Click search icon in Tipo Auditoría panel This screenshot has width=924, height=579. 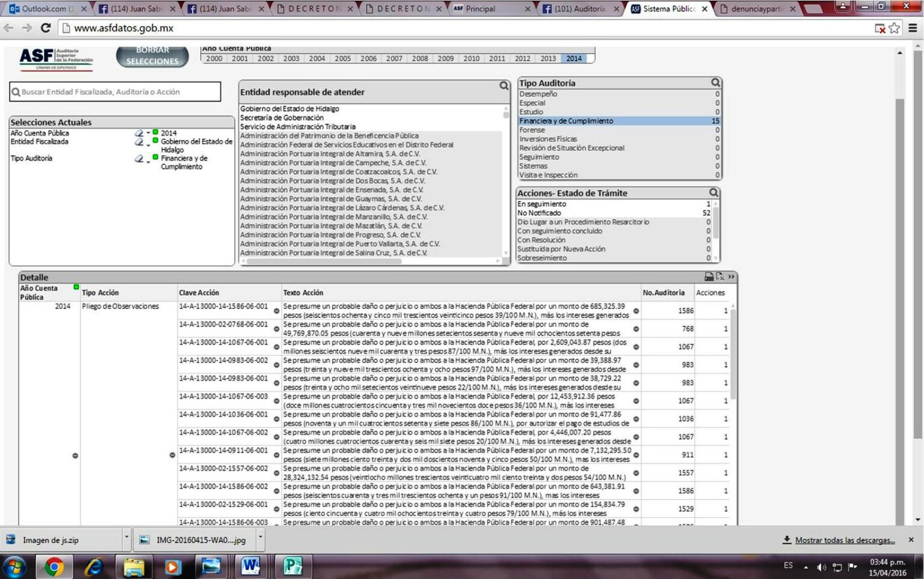click(x=715, y=83)
